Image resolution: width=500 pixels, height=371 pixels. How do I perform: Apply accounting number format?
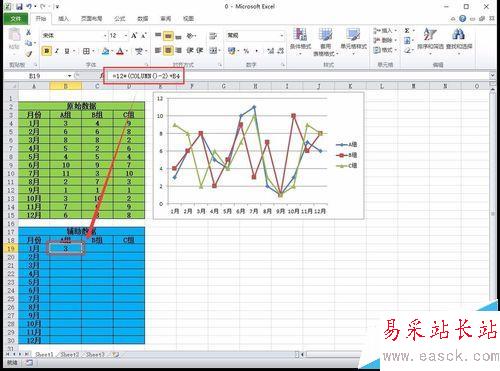pos(232,51)
